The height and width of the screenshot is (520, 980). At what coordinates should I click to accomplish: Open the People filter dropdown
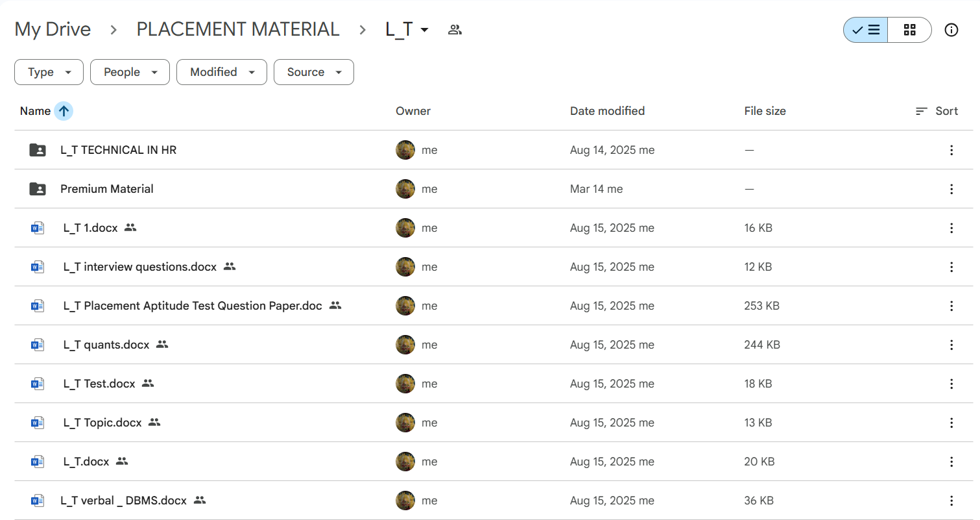coord(130,72)
